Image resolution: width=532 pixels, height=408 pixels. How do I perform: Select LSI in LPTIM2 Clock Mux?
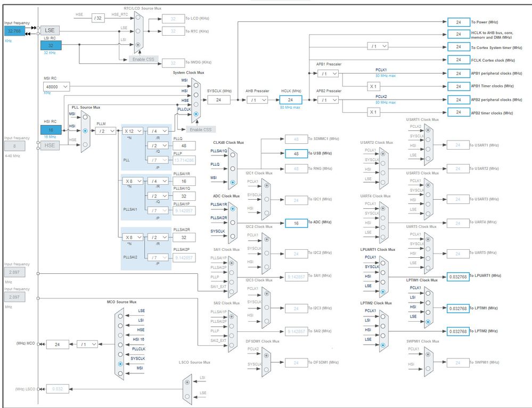coord(383,326)
